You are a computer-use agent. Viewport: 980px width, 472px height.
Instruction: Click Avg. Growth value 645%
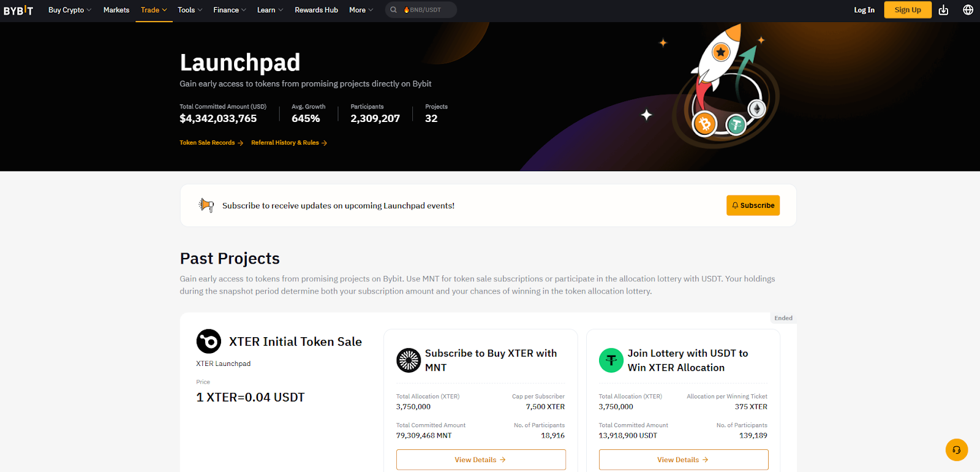coord(306,118)
